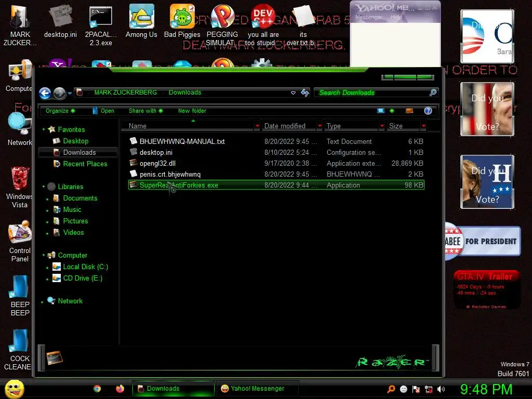Open Desktop in Favorites

[75, 141]
